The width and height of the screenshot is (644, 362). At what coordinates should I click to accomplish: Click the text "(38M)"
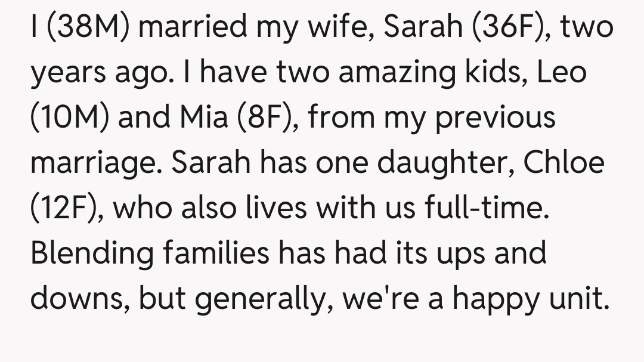tap(90, 28)
